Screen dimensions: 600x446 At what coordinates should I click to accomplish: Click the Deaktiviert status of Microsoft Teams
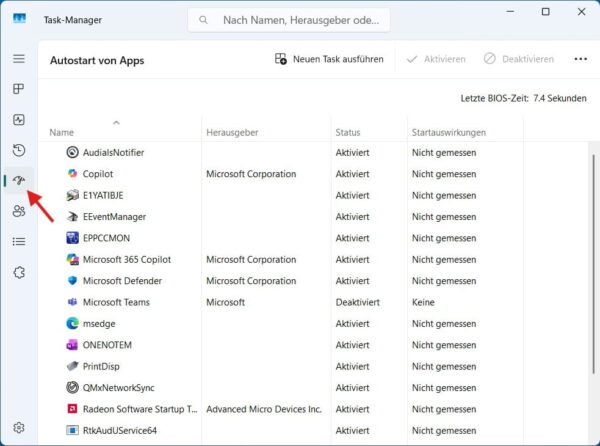tap(358, 303)
